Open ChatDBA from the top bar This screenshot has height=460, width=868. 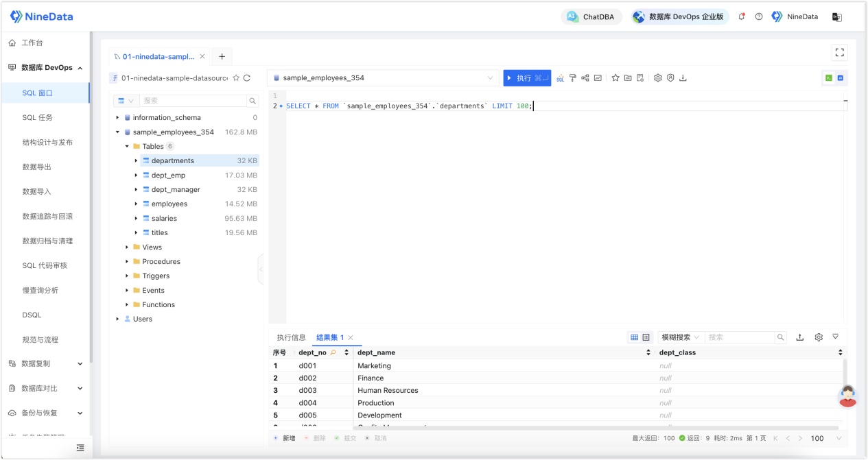591,16
